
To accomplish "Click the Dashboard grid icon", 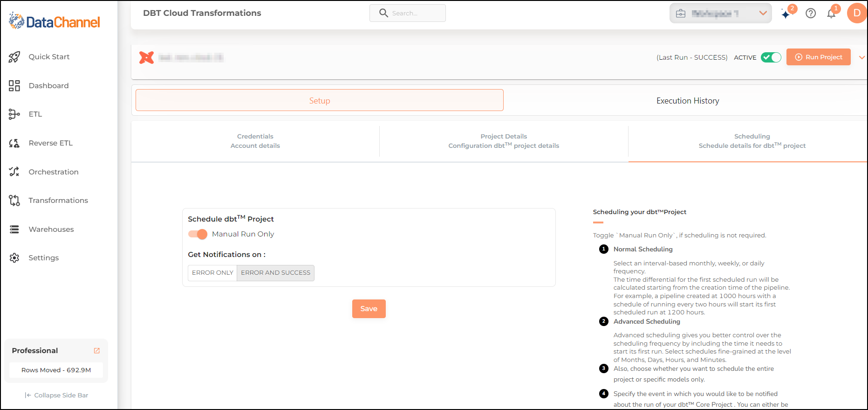I will [14, 86].
